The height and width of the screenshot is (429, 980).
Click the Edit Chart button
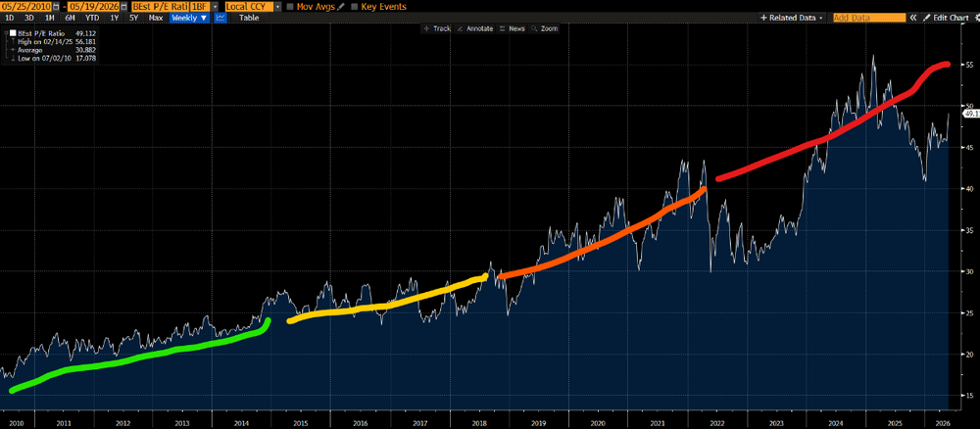point(945,18)
